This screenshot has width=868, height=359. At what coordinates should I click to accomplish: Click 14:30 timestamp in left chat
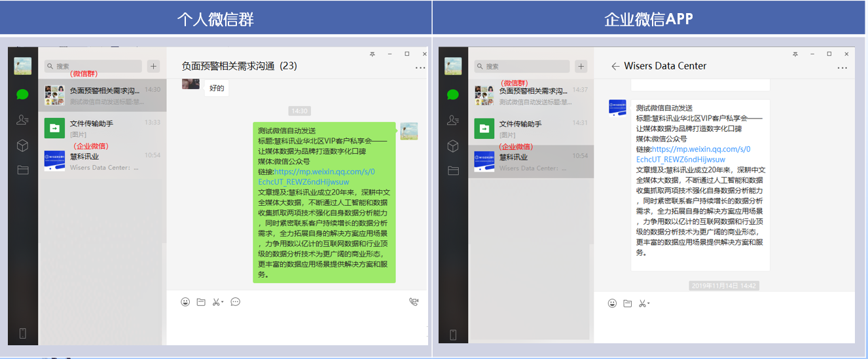(x=299, y=111)
